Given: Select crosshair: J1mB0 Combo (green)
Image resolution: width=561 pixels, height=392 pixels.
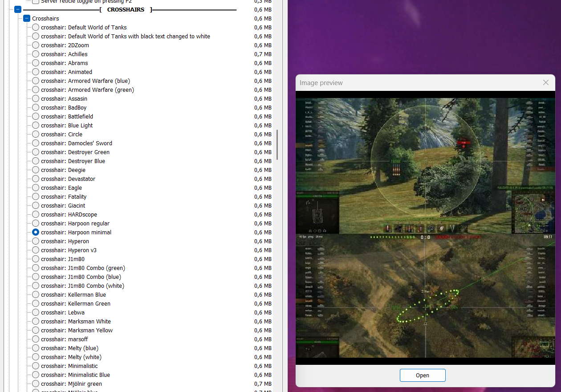Looking at the screenshot, I should tap(36, 268).
